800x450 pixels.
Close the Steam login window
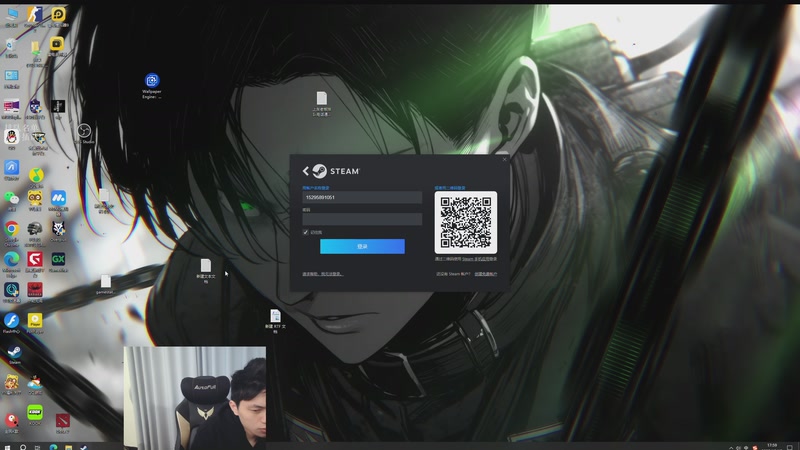click(x=505, y=159)
